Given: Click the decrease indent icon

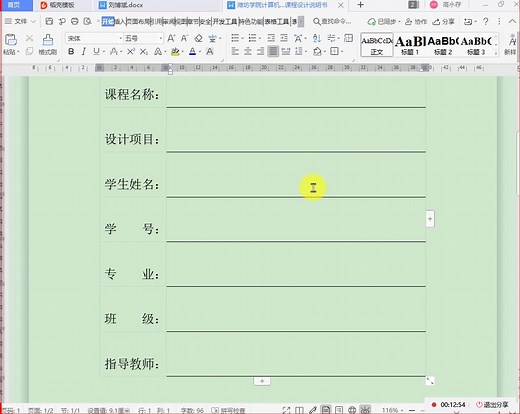Looking at the screenshot, I should 271,38.
